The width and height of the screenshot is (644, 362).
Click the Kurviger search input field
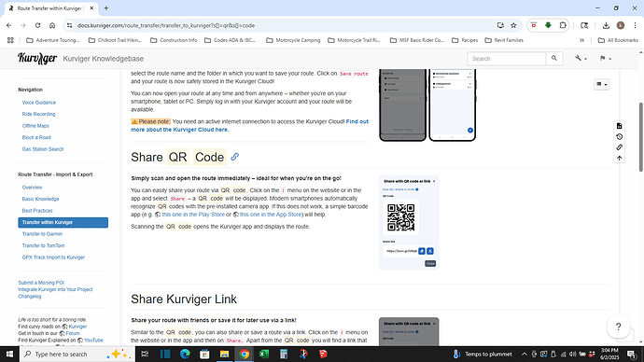pyautogui.click(x=507, y=59)
